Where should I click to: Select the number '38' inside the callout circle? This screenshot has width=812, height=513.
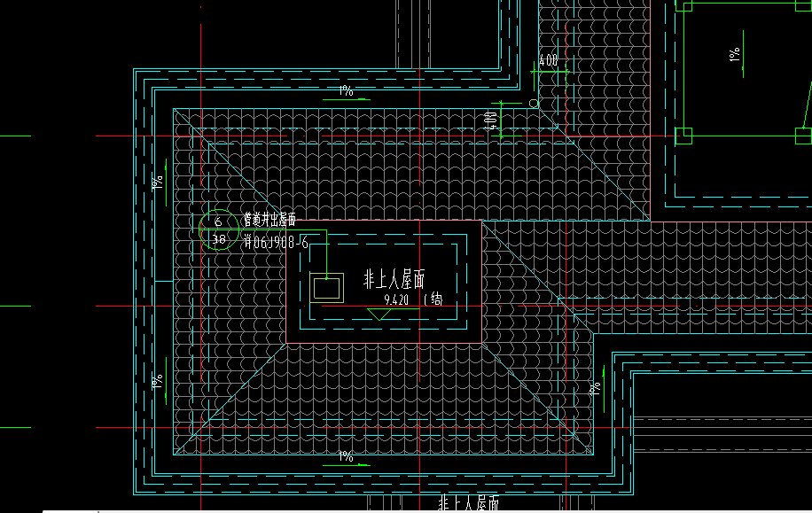(219, 239)
